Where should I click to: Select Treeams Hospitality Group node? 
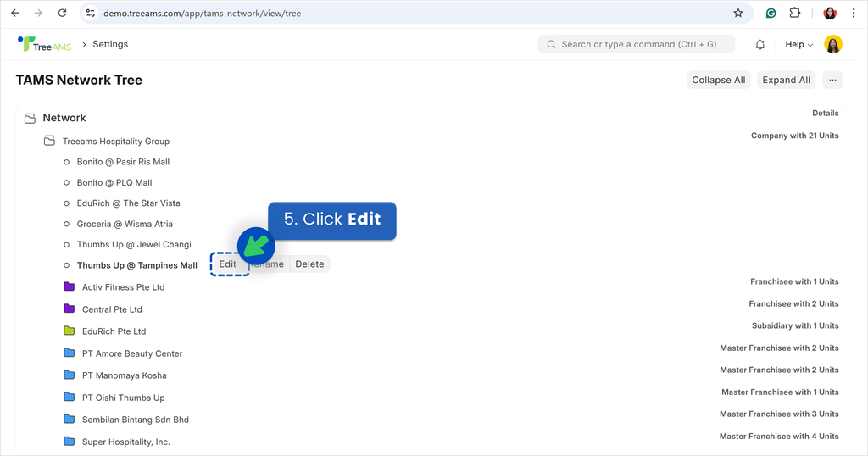click(x=115, y=141)
